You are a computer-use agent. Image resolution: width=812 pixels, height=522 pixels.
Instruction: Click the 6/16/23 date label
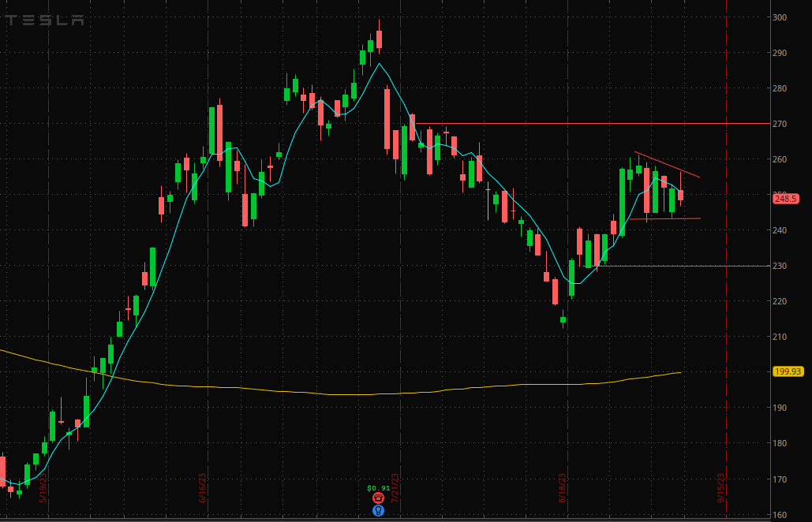(x=203, y=487)
